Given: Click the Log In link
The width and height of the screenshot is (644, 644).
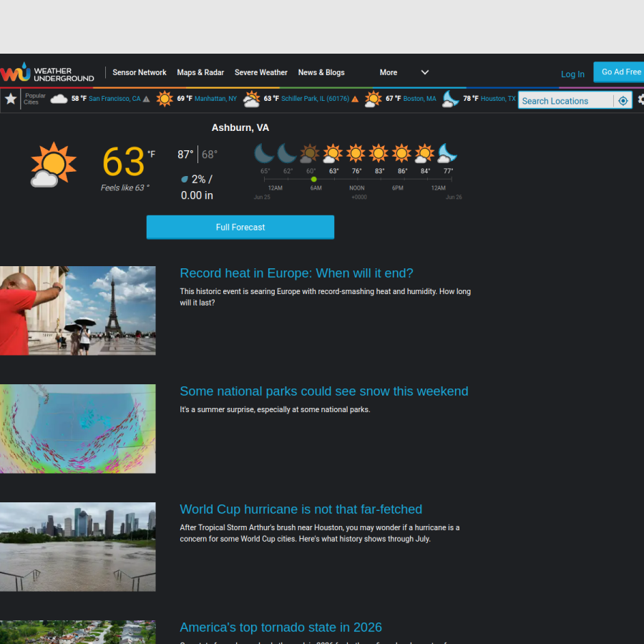Looking at the screenshot, I should point(572,74).
